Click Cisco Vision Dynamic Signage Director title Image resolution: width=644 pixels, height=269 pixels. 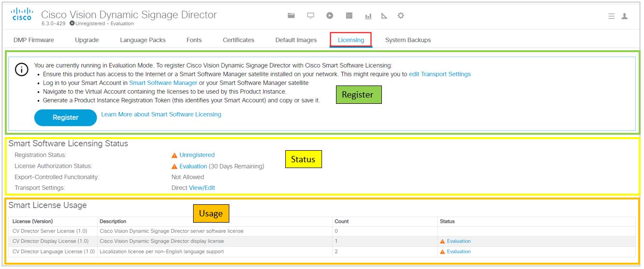pos(129,14)
